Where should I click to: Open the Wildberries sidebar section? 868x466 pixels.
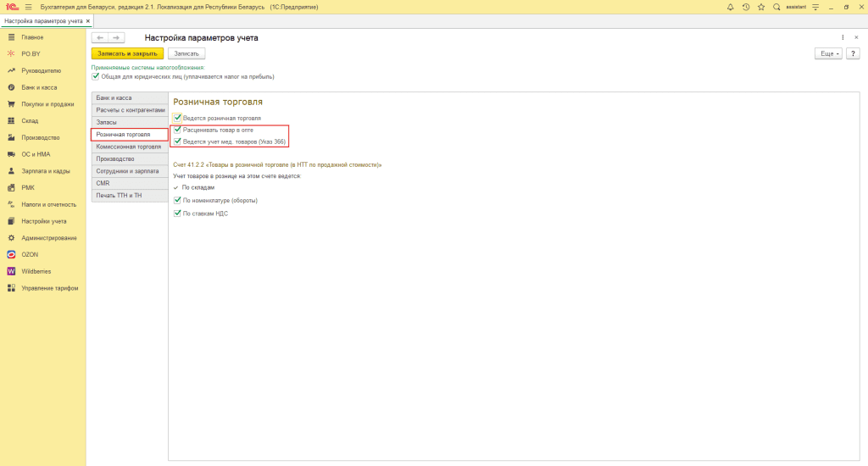[36, 271]
